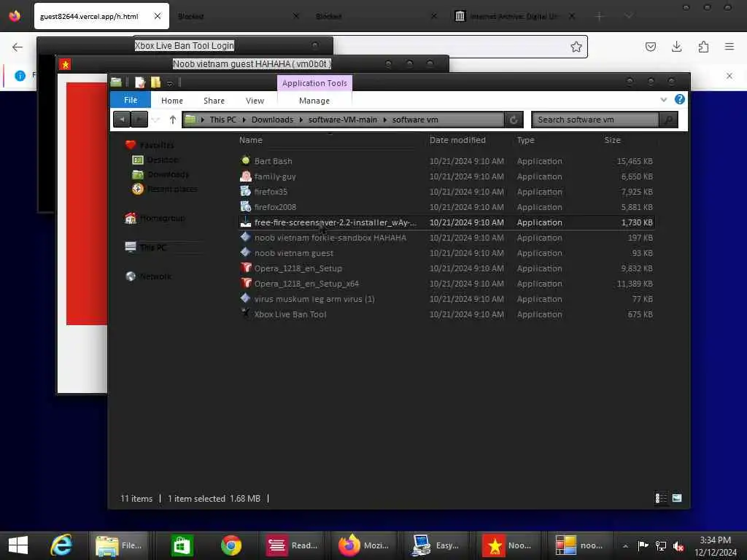Bookmark this page with star icon
This screenshot has height=560, width=747.
tap(576, 47)
